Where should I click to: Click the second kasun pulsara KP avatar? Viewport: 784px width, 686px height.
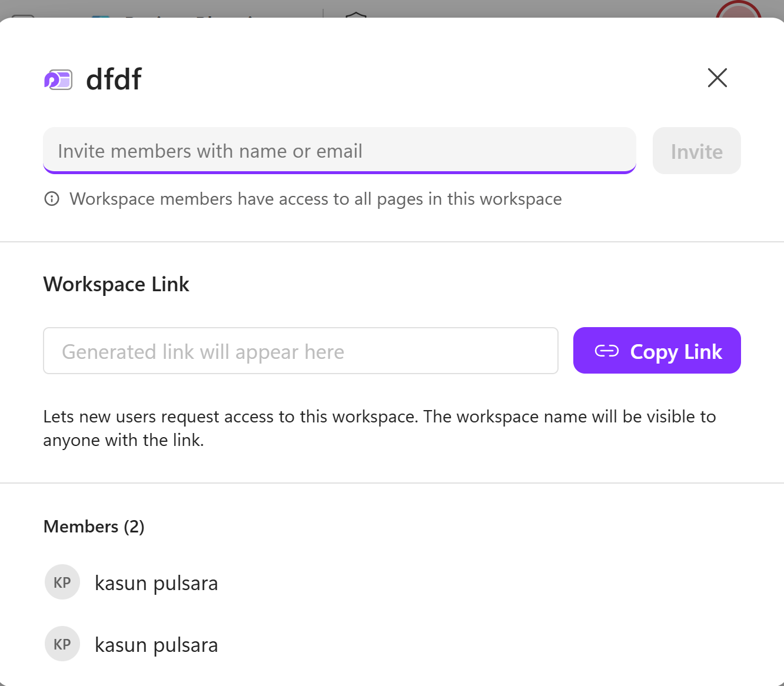pos(62,644)
